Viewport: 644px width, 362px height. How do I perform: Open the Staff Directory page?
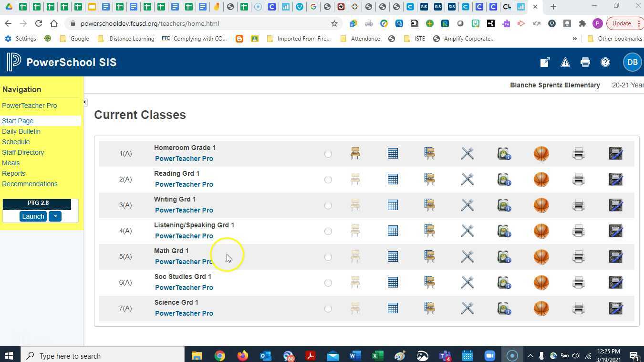pyautogui.click(x=23, y=152)
